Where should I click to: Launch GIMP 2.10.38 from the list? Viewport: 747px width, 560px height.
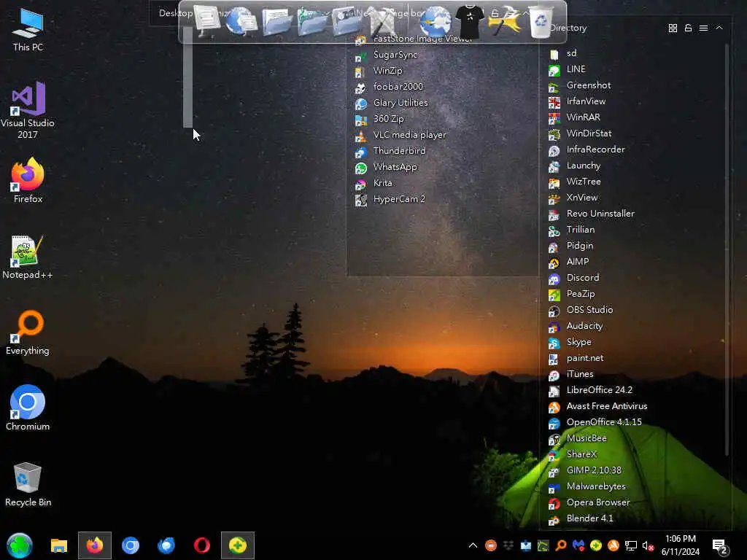(584, 470)
